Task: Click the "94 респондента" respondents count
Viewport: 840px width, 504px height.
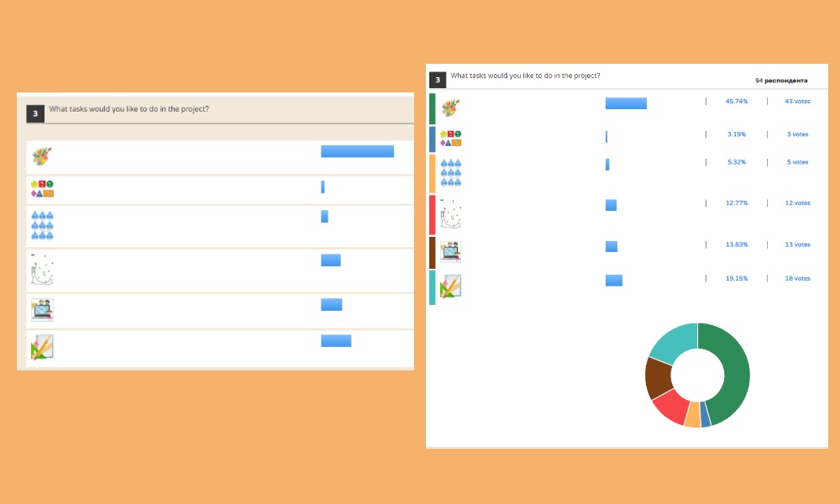Action: pos(781,81)
